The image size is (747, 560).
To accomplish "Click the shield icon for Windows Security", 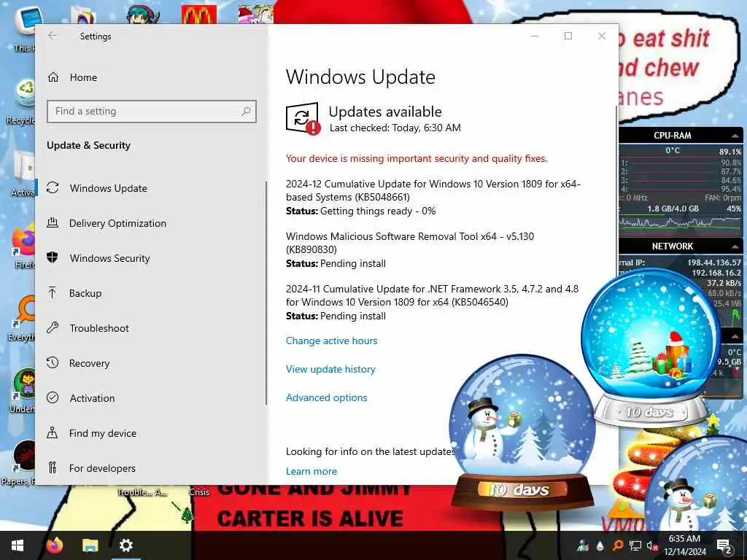I will click(x=53, y=257).
